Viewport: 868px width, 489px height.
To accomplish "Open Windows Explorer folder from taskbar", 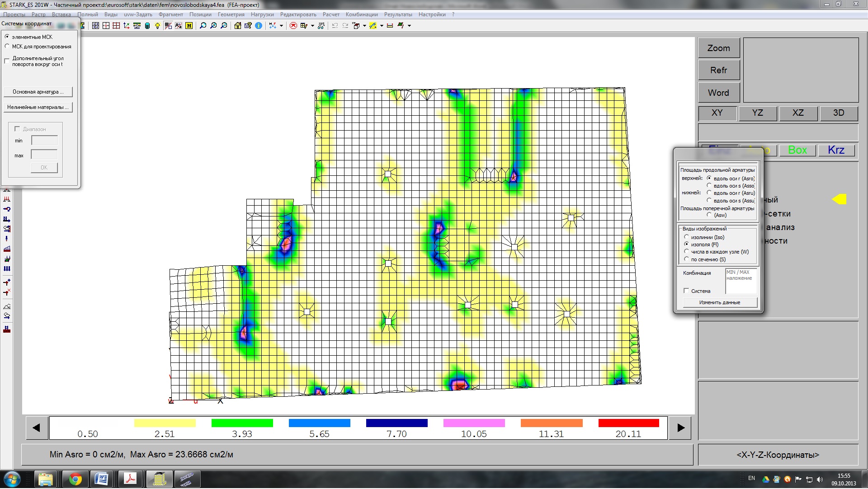I will pos(46,480).
